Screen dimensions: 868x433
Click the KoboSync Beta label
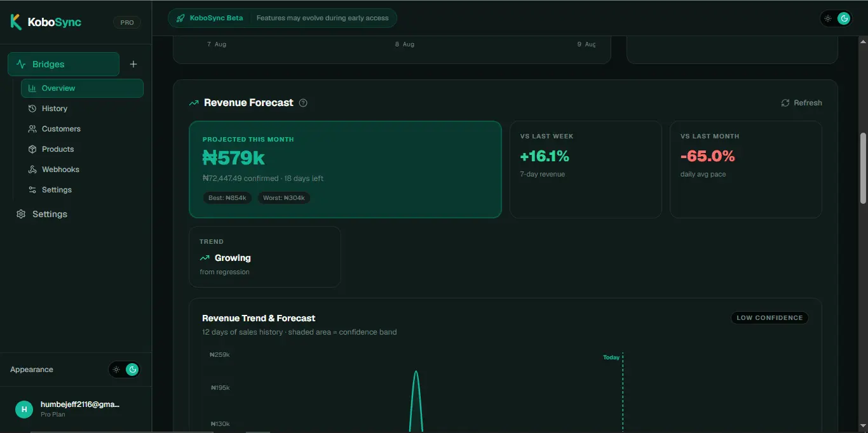216,18
